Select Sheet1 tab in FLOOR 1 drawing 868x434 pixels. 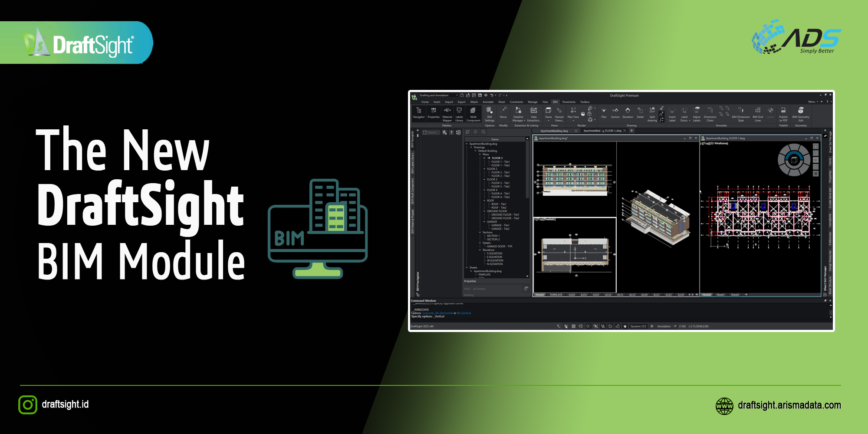[720, 295]
